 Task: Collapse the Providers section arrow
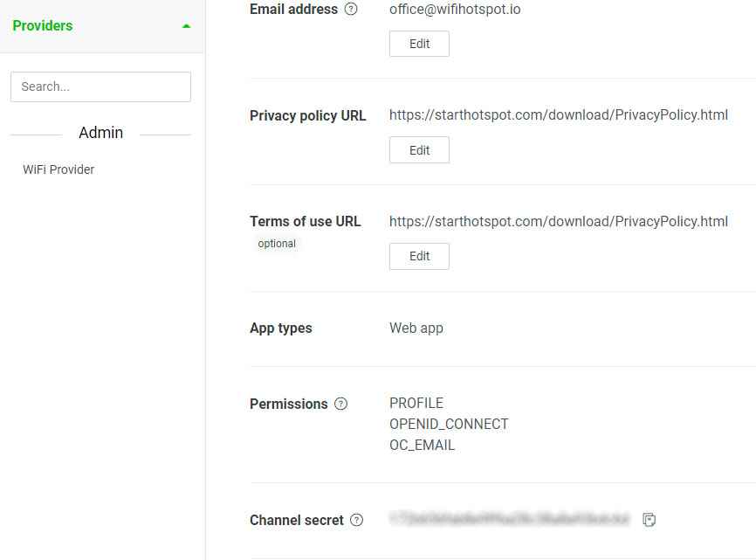click(187, 26)
